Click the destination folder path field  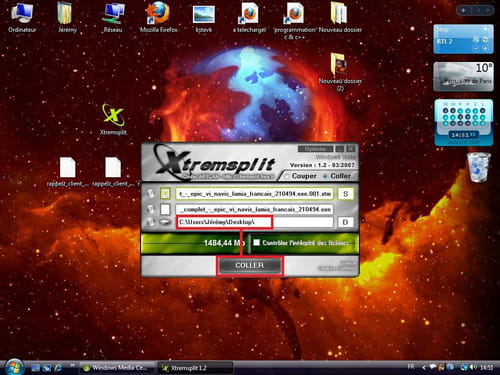pos(254,222)
